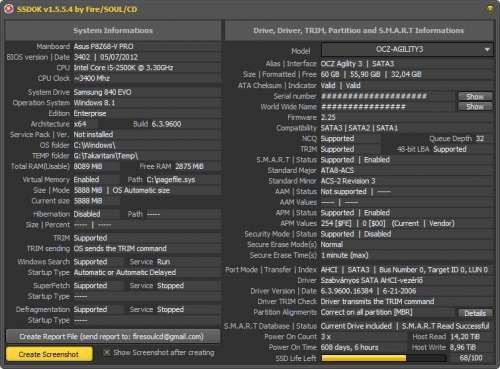The height and width of the screenshot is (369, 500).
Task: Click Alias value OCZ Agility 3 | SATA3
Action: click(357, 64)
